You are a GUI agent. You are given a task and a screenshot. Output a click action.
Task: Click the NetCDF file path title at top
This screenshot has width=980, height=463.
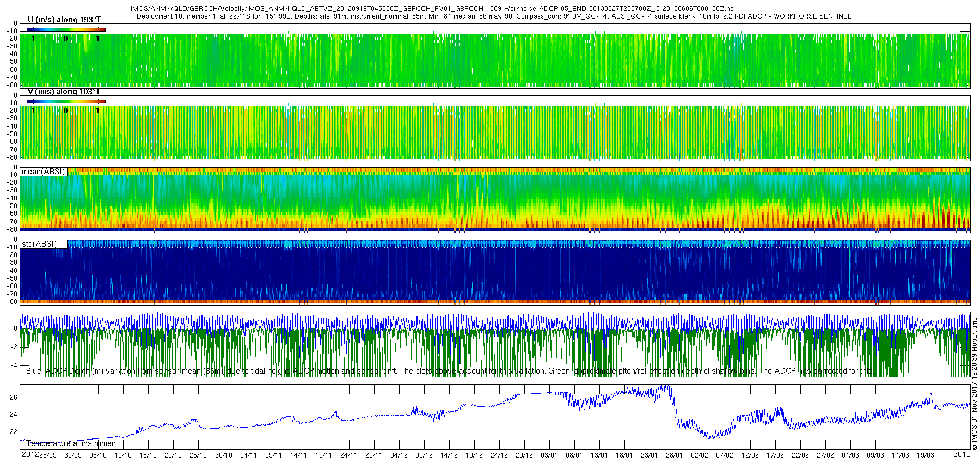pos(432,9)
